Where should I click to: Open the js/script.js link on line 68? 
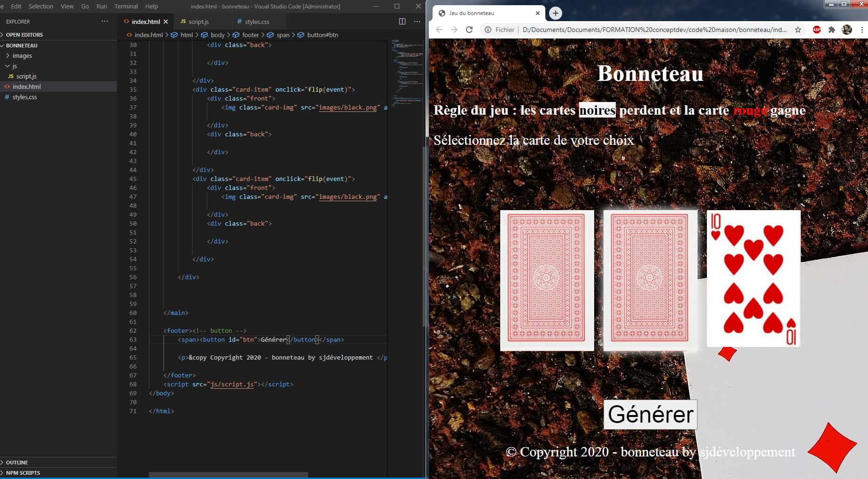click(x=232, y=384)
